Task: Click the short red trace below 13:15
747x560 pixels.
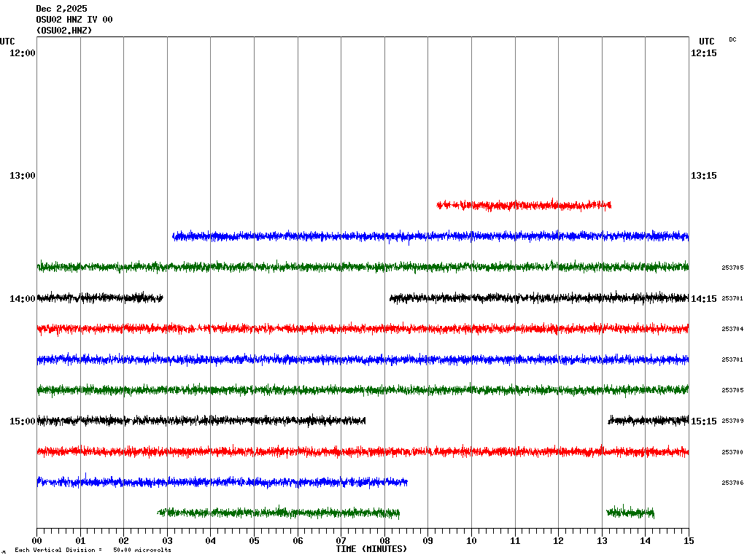Action: pos(523,205)
